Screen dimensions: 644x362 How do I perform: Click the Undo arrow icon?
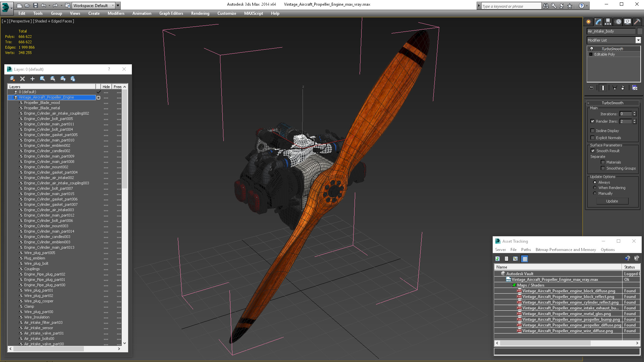point(43,5)
